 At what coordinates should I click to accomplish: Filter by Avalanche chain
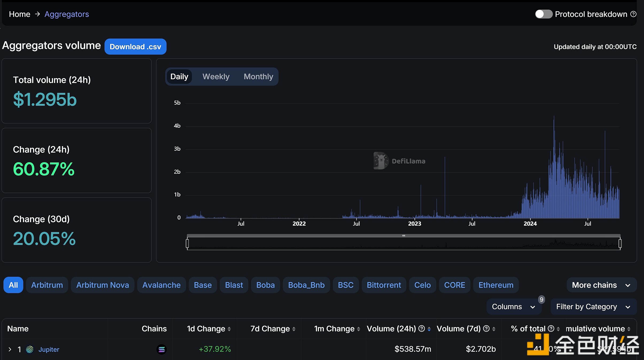tap(161, 285)
